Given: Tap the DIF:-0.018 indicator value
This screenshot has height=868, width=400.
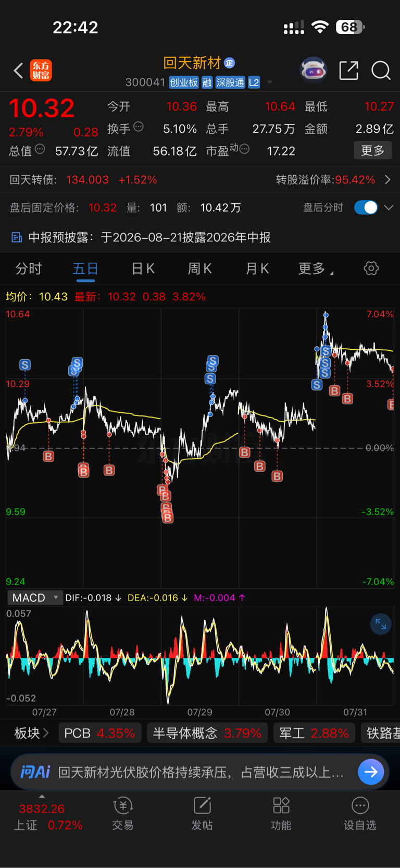Looking at the screenshot, I should (x=93, y=598).
